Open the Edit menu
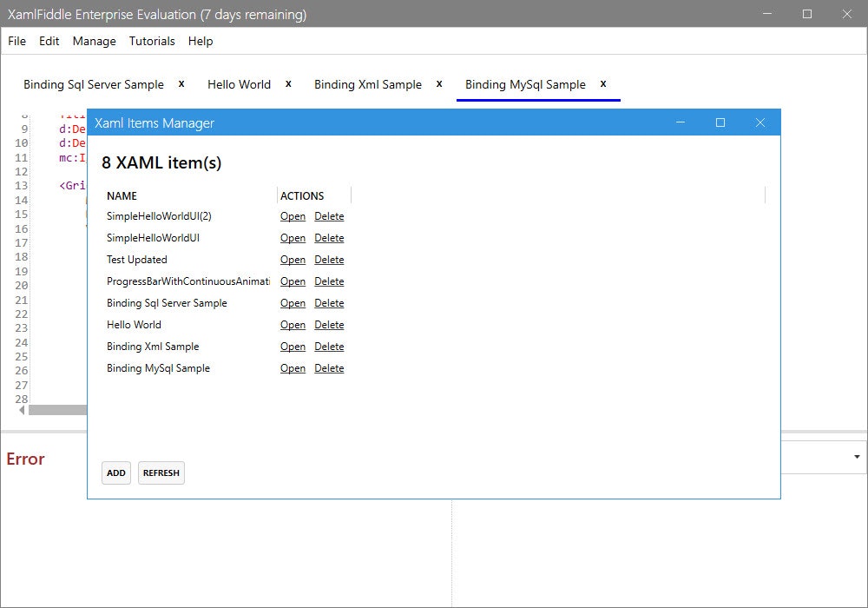 (49, 41)
